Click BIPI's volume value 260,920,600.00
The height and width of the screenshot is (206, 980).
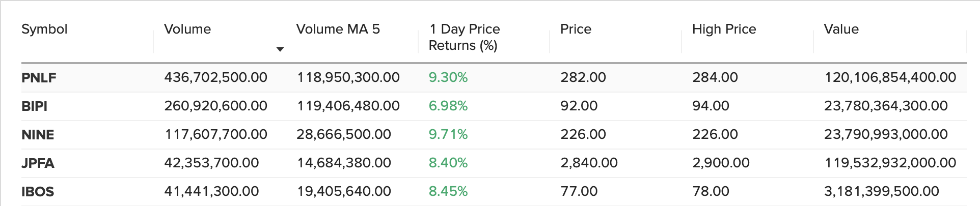(215, 106)
